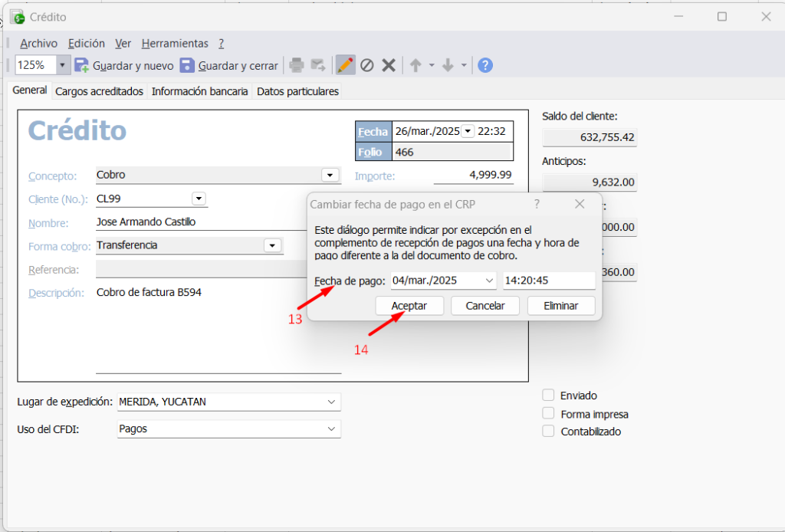Click the printer icon in toolbar
The width and height of the screenshot is (785, 532).
[297, 66]
